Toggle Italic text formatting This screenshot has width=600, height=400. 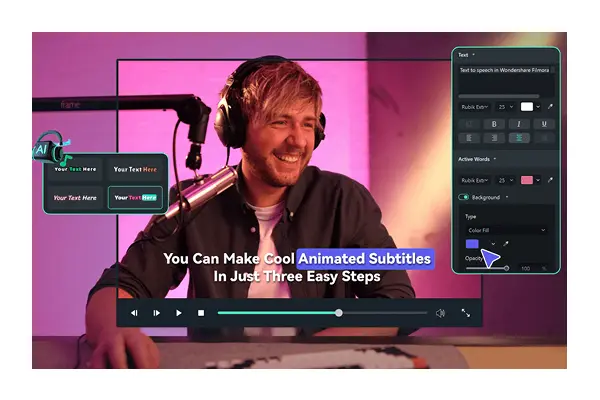[518, 124]
